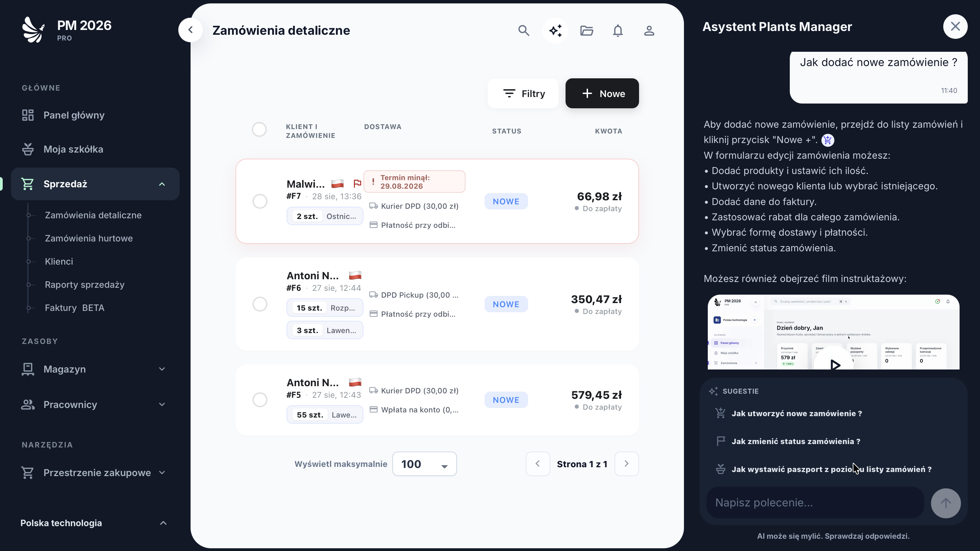
Task: Collapse sidebar with back arrow button
Action: [191, 30]
